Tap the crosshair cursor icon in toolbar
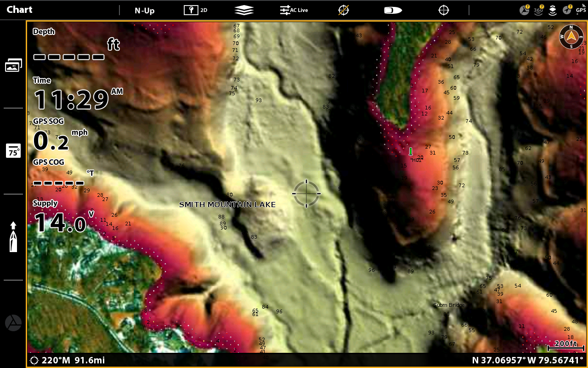Viewport: 588px width, 368px height. point(444,10)
